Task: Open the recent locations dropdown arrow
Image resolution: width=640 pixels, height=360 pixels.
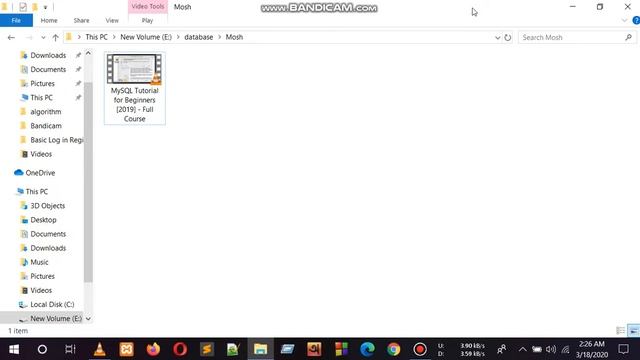Action: (43, 38)
